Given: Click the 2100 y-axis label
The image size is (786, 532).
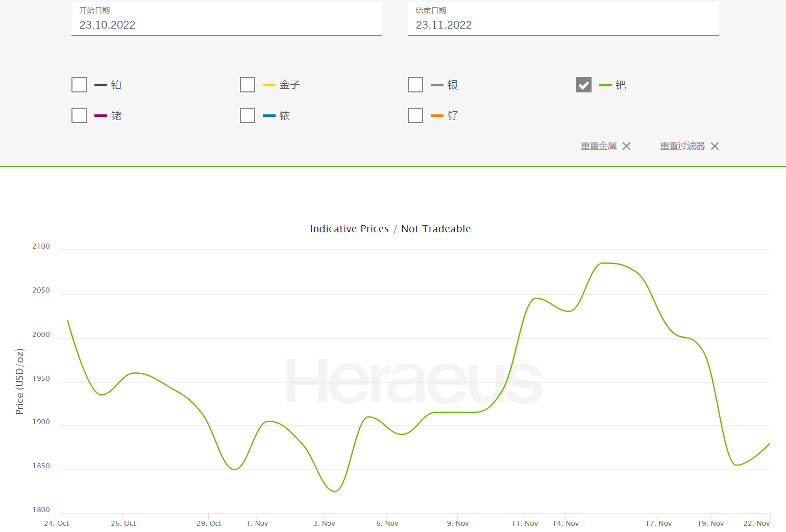Looking at the screenshot, I should 41,246.
